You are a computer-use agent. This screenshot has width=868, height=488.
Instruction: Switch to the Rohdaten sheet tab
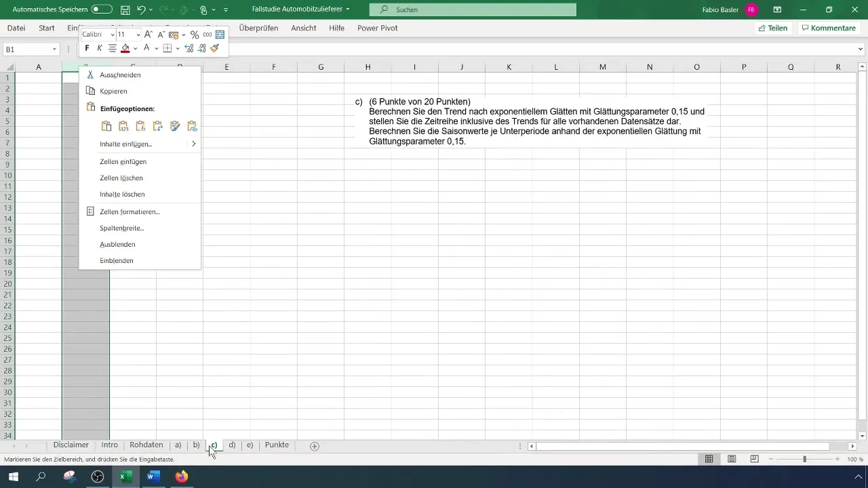(x=146, y=445)
